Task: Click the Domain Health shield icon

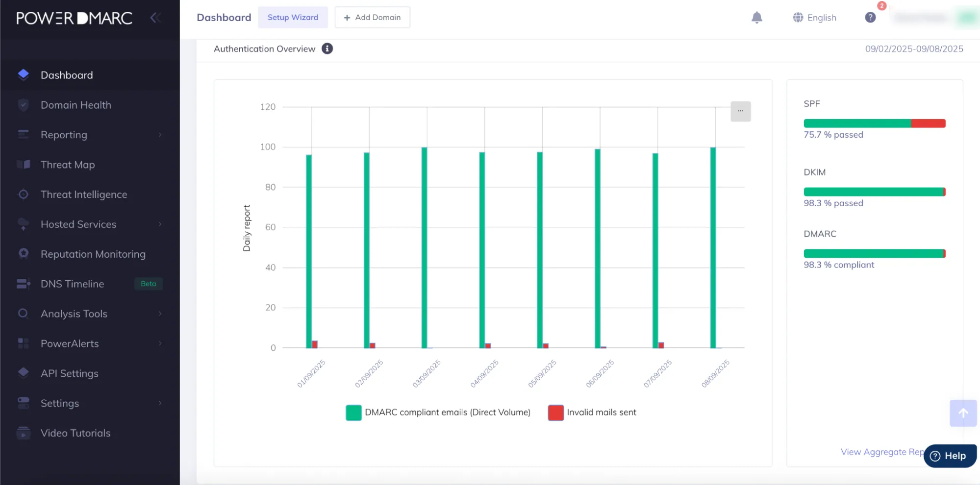Action: click(23, 105)
